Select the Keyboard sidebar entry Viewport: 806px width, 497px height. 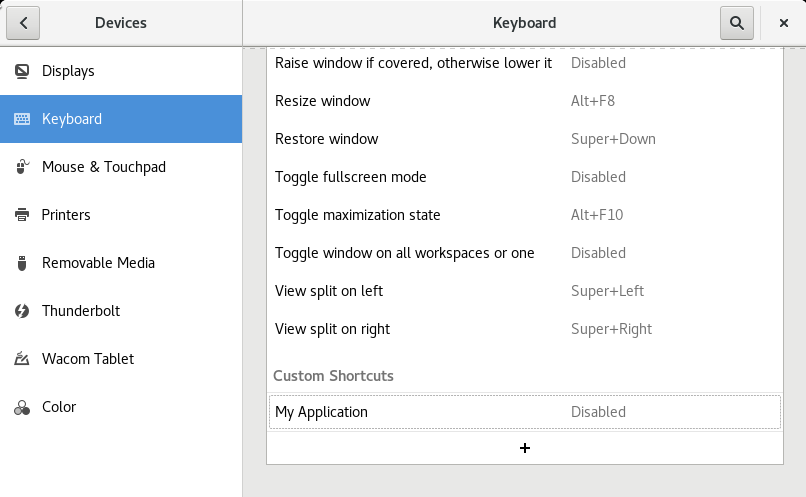click(x=120, y=119)
